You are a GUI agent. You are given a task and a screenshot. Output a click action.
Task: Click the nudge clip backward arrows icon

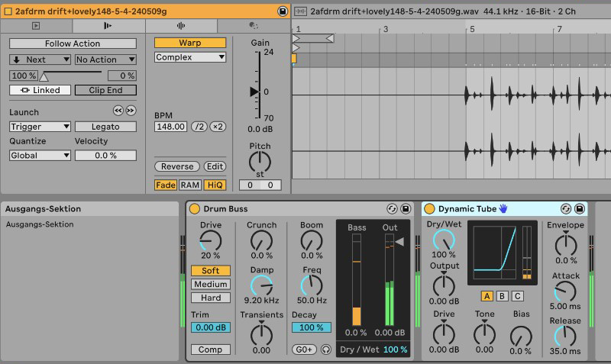click(x=118, y=111)
